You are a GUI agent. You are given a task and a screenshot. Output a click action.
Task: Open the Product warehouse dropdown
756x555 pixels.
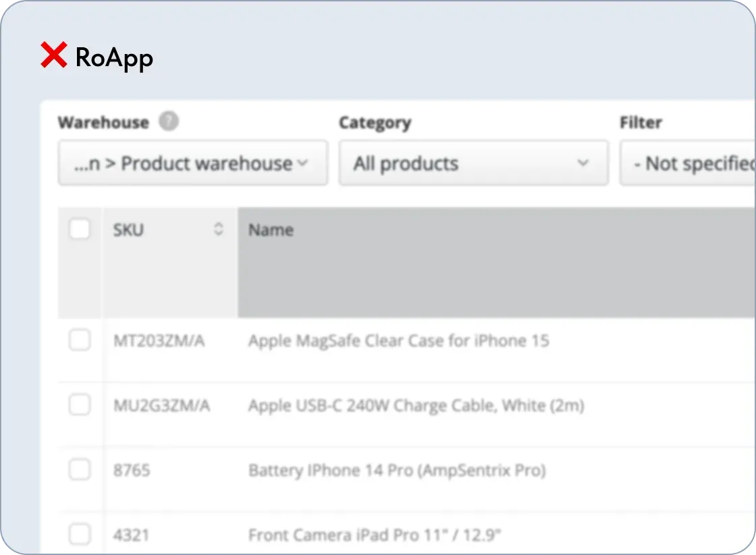[x=193, y=163]
